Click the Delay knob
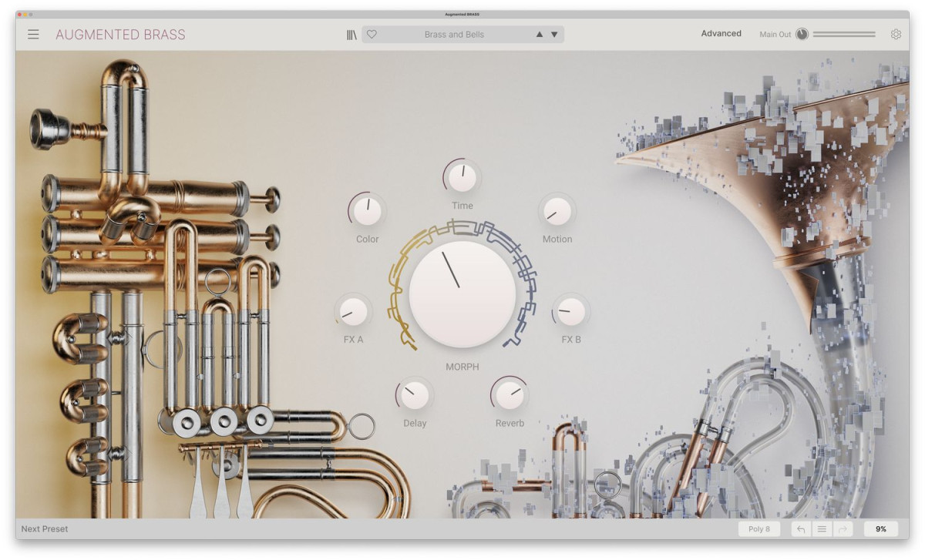The width and height of the screenshot is (925, 560). coord(415,395)
